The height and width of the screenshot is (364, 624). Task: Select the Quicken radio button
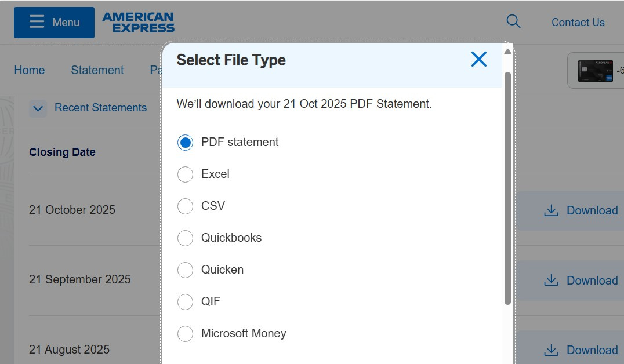[185, 270]
